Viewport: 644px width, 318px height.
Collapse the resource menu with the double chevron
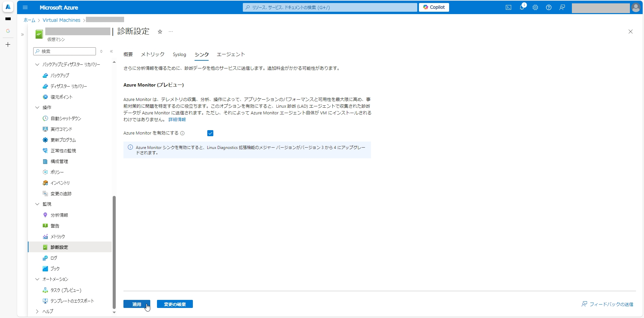pyautogui.click(x=111, y=51)
